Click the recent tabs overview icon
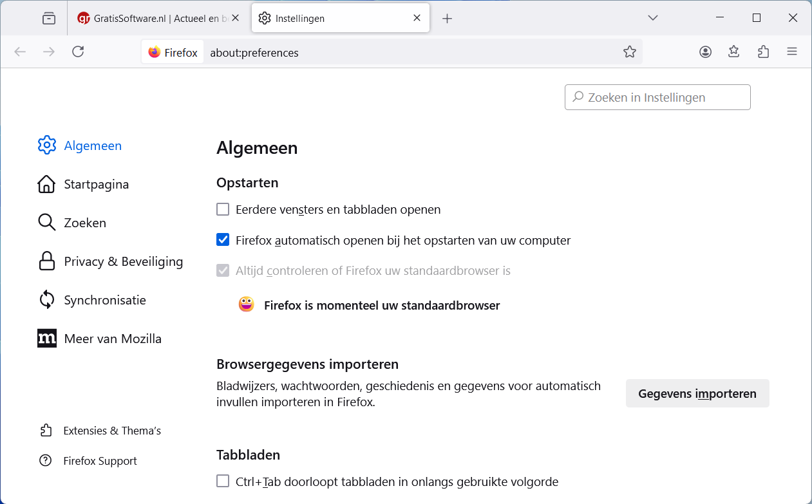This screenshot has width=812, height=504. [x=49, y=19]
